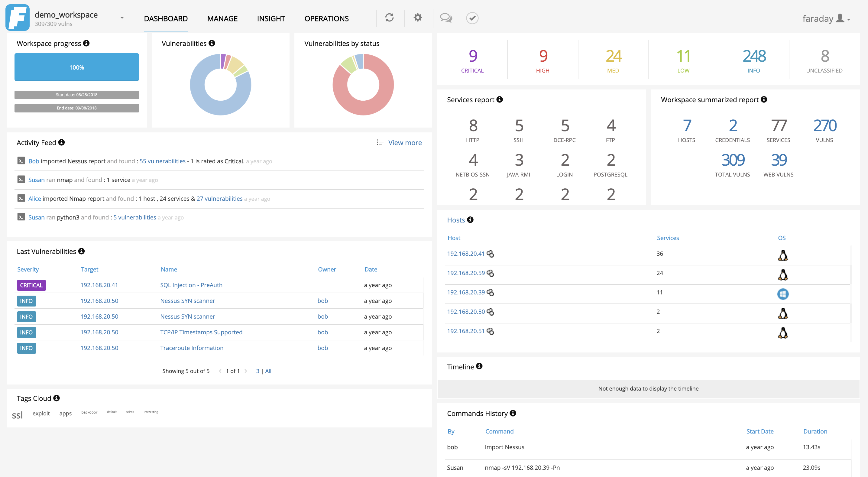This screenshot has width=868, height=477.
Task: Click the workspace progress bar at 100%
Action: pyautogui.click(x=76, y=67)
